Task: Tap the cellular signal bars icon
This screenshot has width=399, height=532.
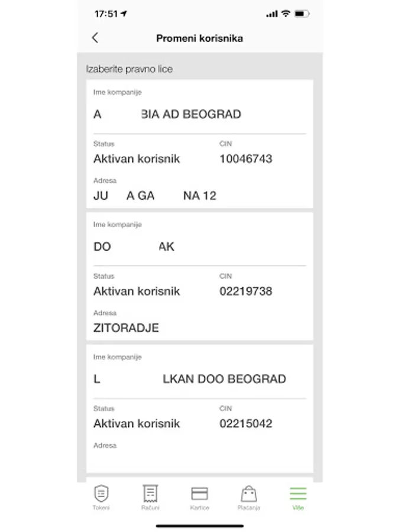Action: click(x=272, y=14)
